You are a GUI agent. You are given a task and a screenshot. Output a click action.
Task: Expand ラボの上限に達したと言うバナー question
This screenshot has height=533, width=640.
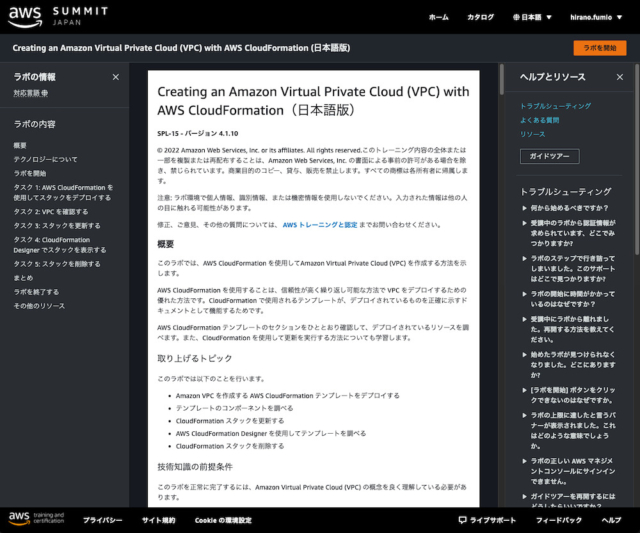(569, 431)
